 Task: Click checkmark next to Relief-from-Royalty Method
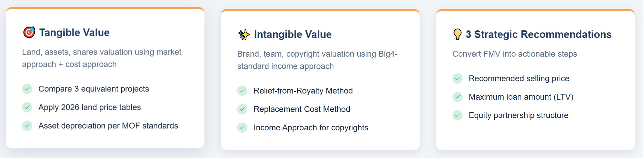click(242, 91)
